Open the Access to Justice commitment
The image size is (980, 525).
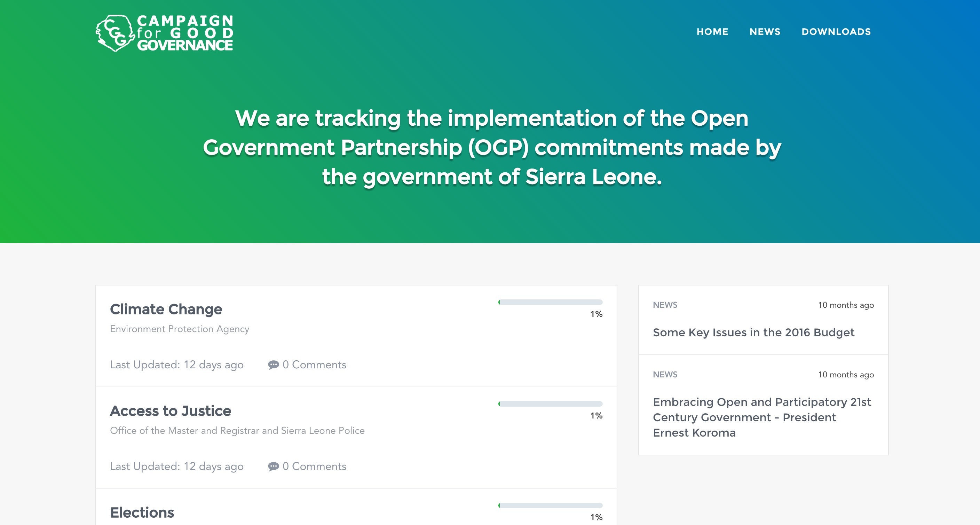pos(171,411)
